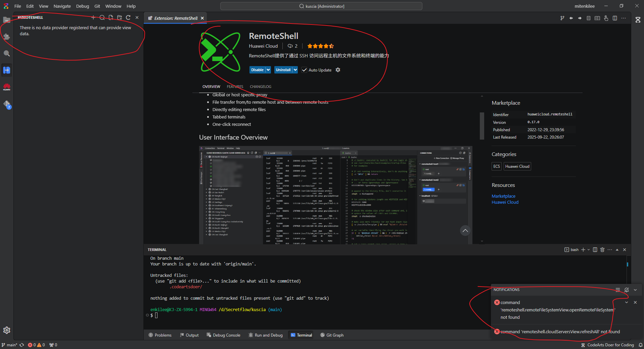This screenshot has height=349, width=644.
Task: Uninstall the RemoteShell extension
Action: [x=283, y=70]
